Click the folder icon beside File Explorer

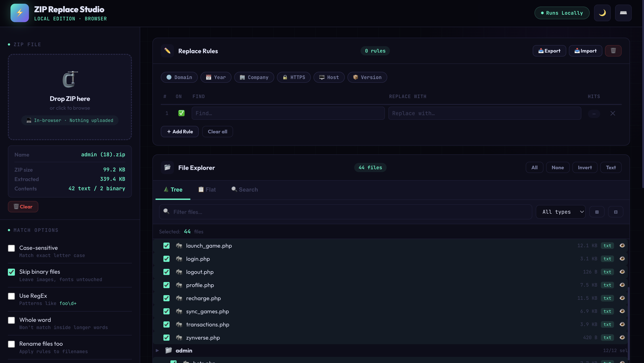click(167, 167)
